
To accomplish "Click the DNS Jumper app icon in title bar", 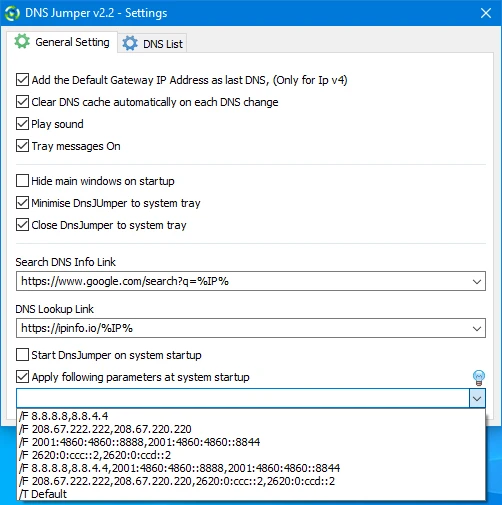I will [x=13, y=13].
